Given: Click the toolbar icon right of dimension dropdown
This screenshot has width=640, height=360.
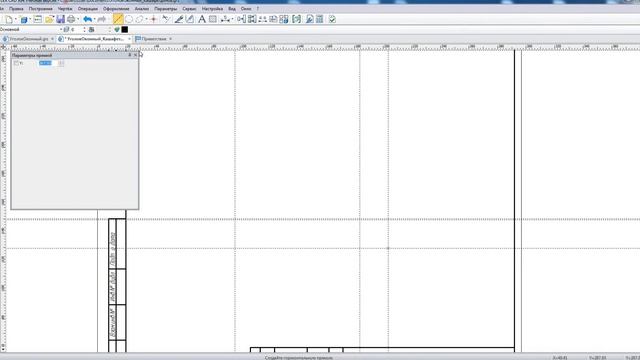Looking at the screenshot, I should click(241, 19).
